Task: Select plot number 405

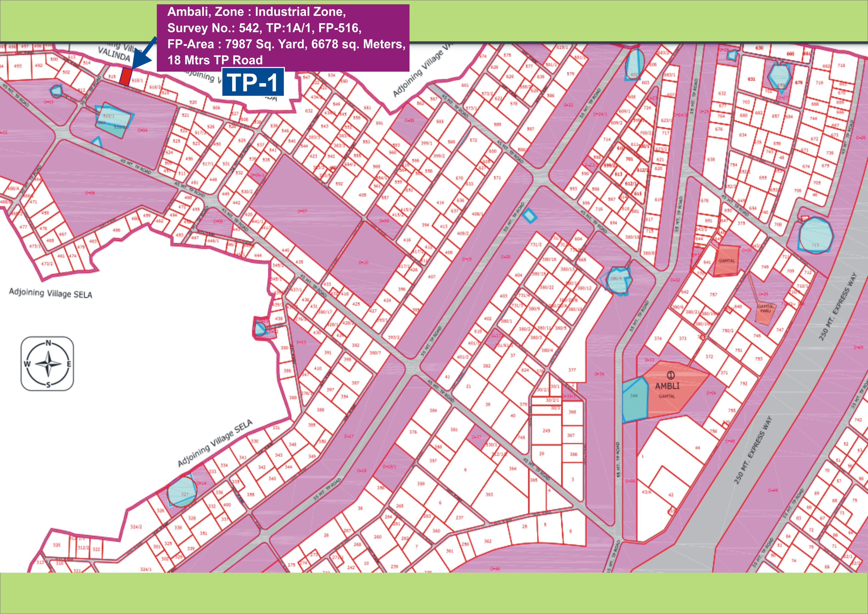Action: [x=362, y=195]
